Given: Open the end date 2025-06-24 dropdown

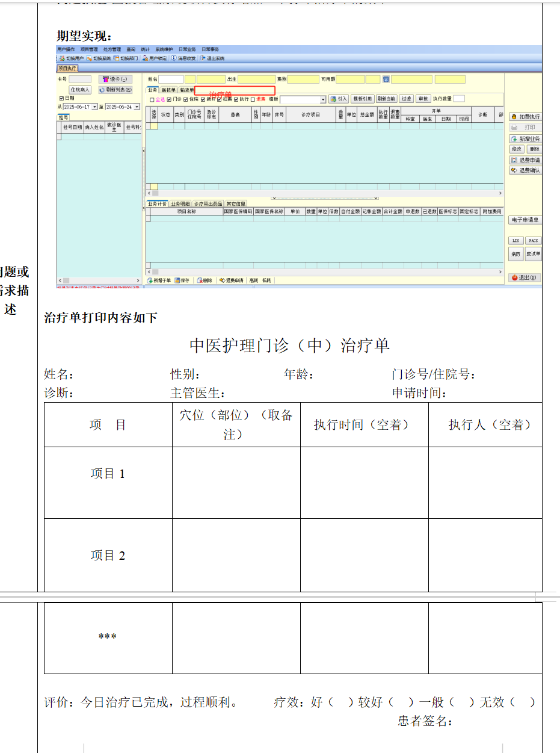Looking at the screenshot, I should (x=137, y=107).
